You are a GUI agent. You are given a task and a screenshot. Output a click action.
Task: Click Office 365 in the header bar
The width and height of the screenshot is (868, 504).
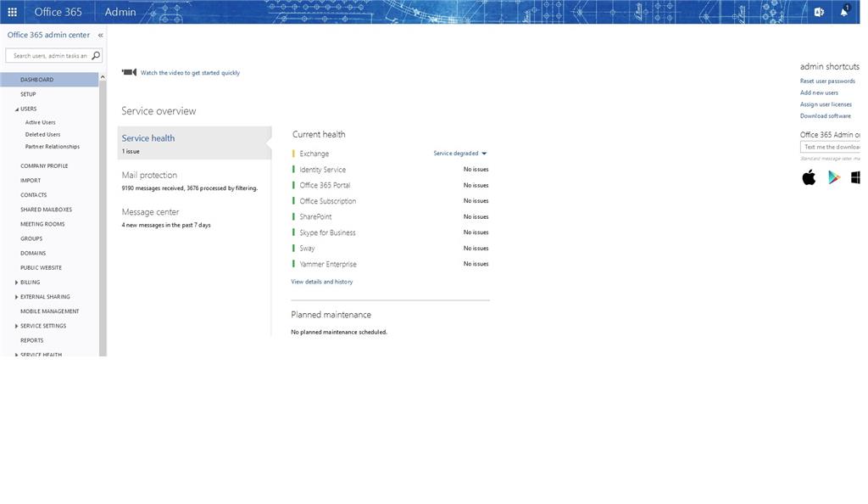[x=58, y=12]
